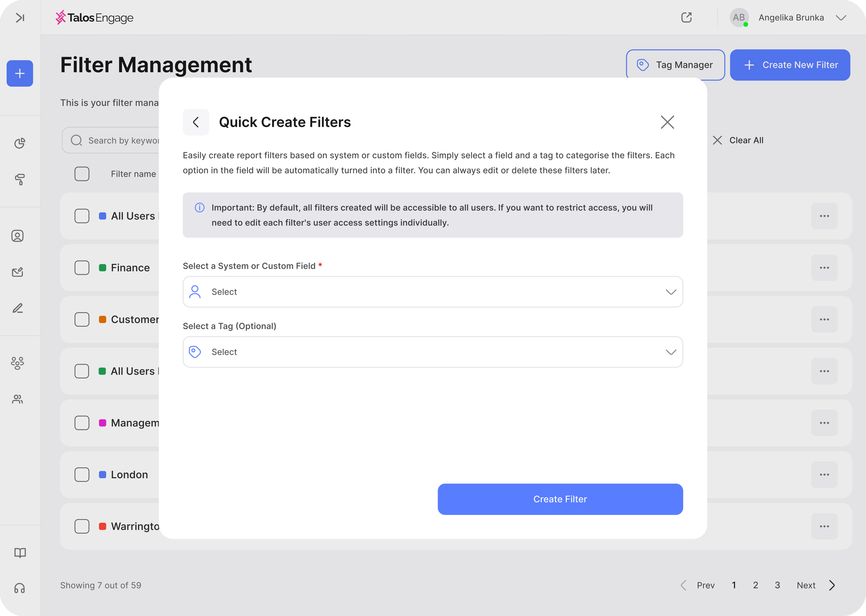Open the mail compose sidebar icon

click(17, 272)
